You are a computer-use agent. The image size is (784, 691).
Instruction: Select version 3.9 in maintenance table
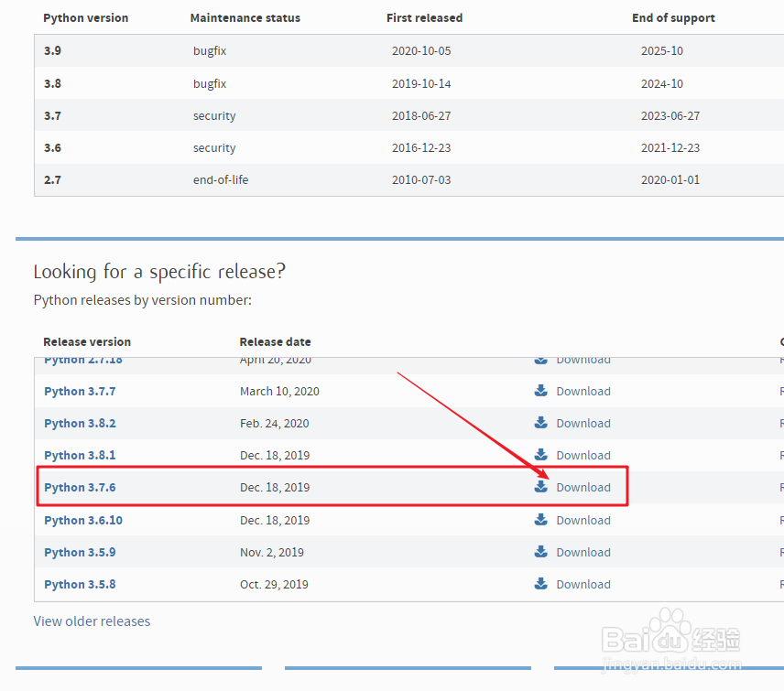tap(52, 50)
